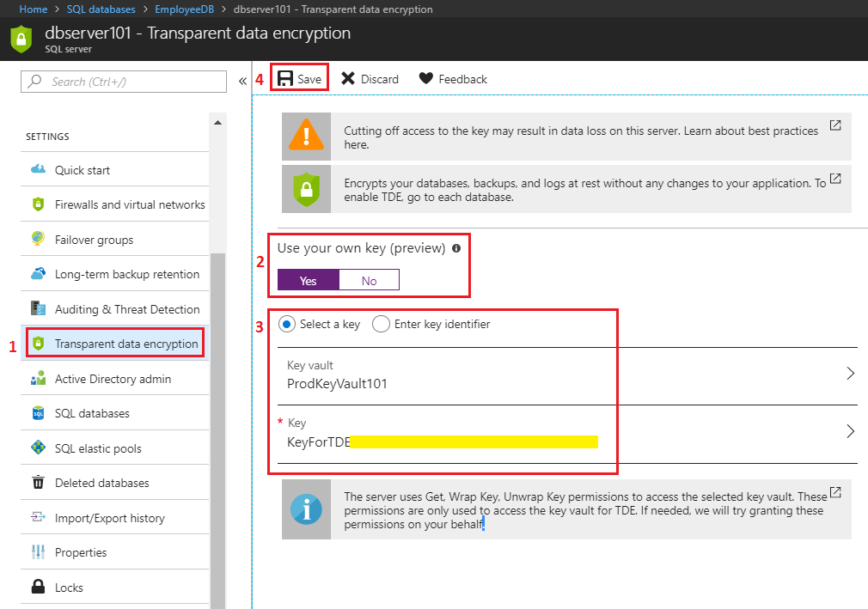
Task: Click the Discard X icon
Action: tap(348, 78)
